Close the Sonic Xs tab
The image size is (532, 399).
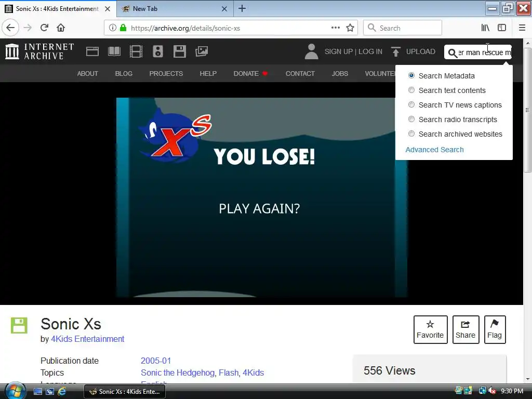(x=108, y=9)
